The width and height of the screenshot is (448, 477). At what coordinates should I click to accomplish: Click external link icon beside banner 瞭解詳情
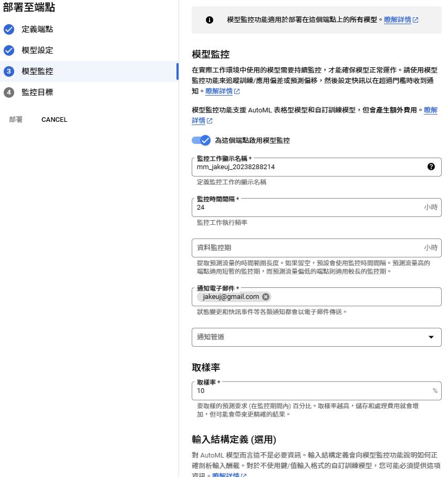415,20
